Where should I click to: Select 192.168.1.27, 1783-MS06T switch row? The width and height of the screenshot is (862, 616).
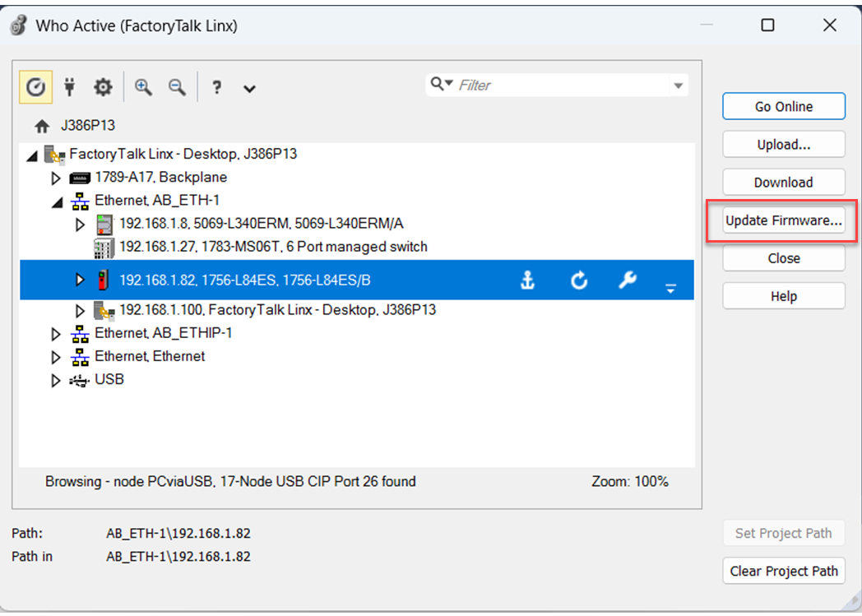tap(273, 247)
